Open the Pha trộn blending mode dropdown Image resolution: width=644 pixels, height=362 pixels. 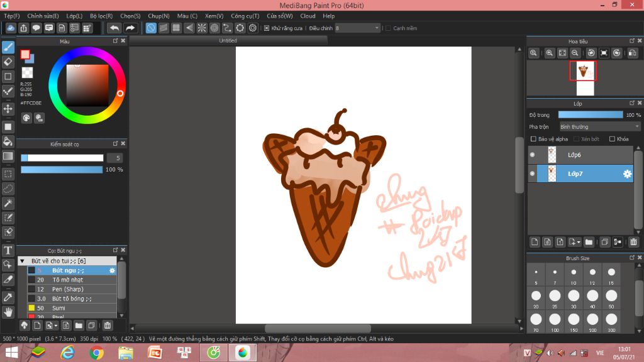click(x=599, y=127)
